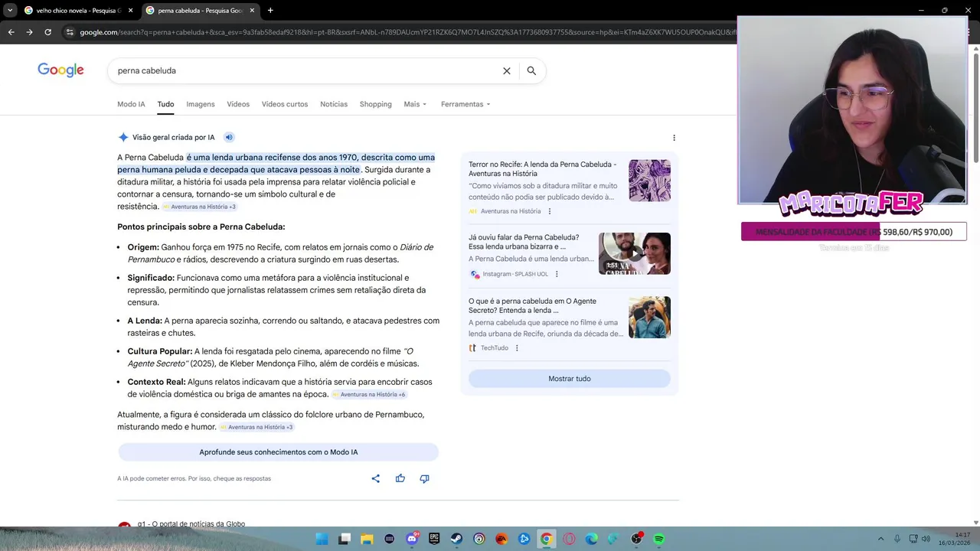Play the AI overview audio speaker icon
Screen dimensions: 980x551
pyautogui.click(x=228, y=138)
